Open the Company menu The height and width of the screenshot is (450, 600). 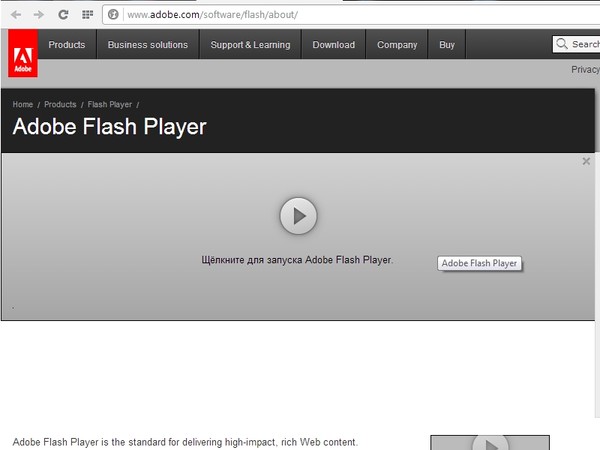click(x=397, y=45)
